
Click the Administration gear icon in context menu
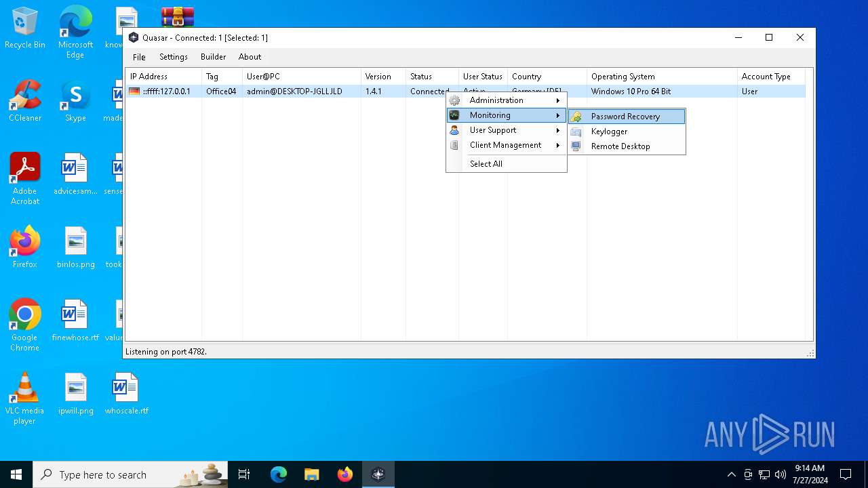454,100
